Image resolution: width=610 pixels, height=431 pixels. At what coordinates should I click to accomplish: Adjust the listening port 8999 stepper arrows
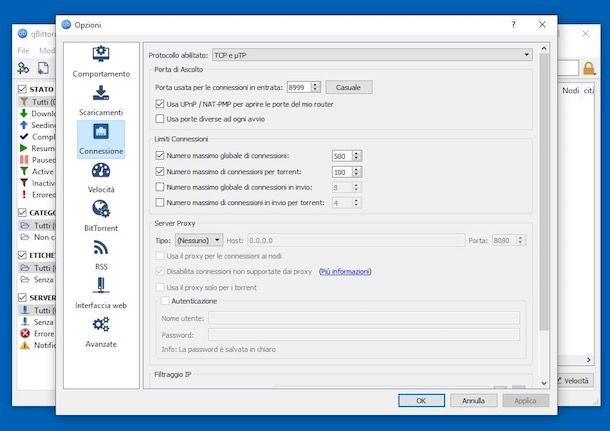316,87
